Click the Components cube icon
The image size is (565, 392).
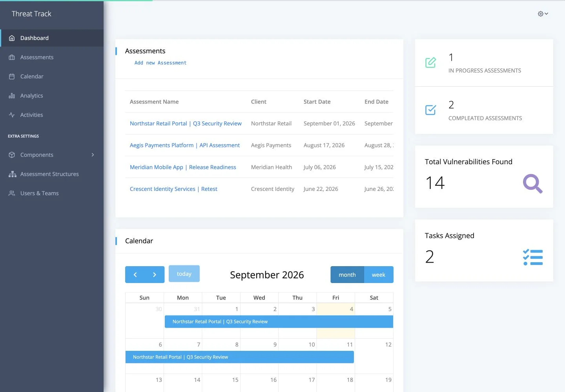point(12,155)
